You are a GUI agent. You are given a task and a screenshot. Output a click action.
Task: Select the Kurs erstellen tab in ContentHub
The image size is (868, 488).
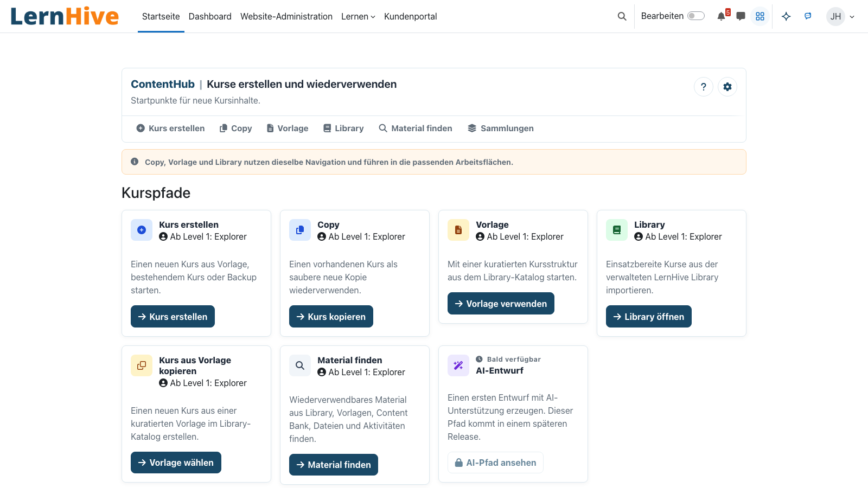[170, 129]
